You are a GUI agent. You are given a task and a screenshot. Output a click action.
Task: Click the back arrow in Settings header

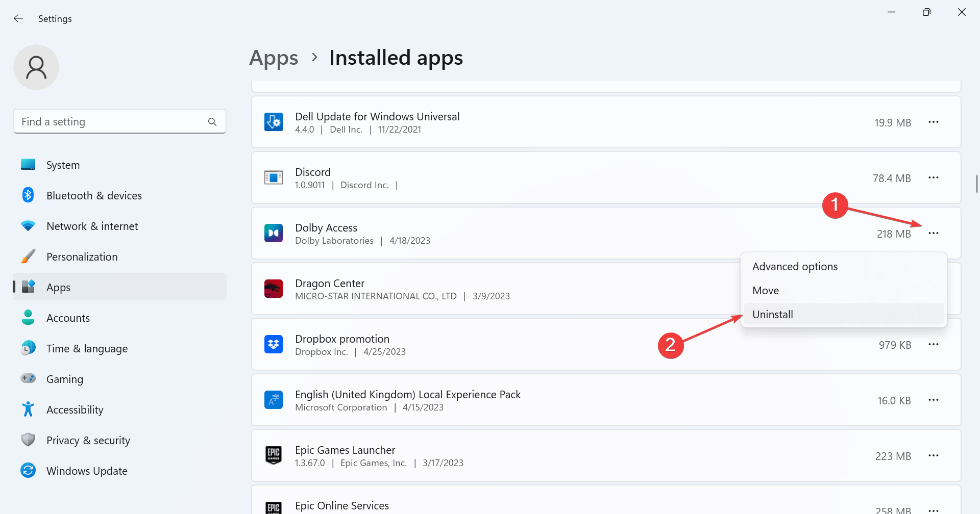(x=18, y=18)
